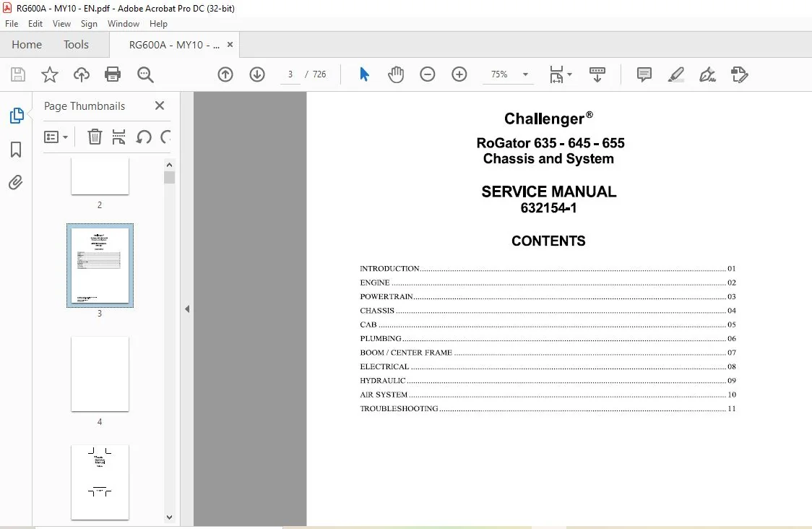
Task: Open the find text search tool
Action: pos(145,74)
